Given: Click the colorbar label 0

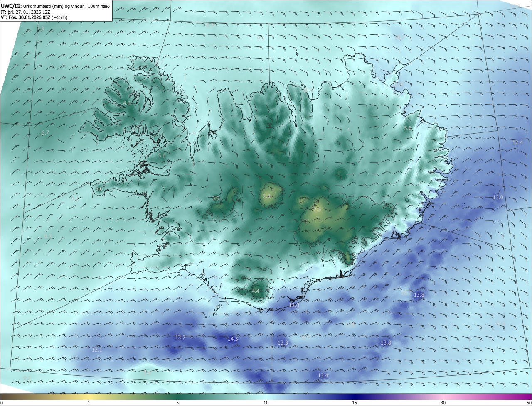Looking at the screenshot, I should click(x=2, y=403).
